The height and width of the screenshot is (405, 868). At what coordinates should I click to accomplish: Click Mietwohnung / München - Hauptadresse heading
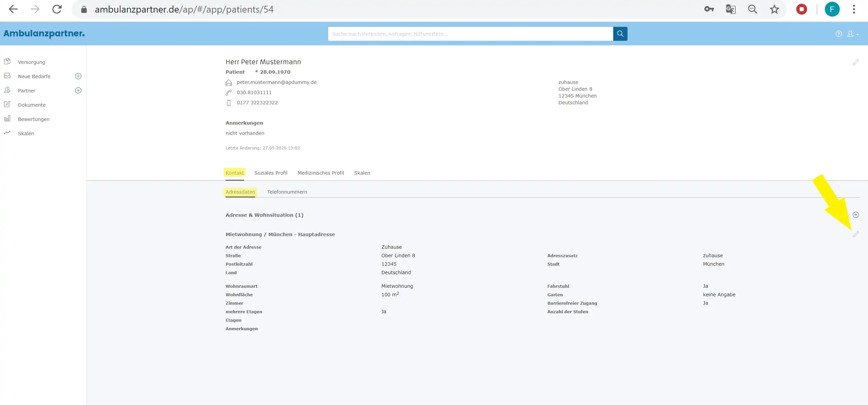280,234
